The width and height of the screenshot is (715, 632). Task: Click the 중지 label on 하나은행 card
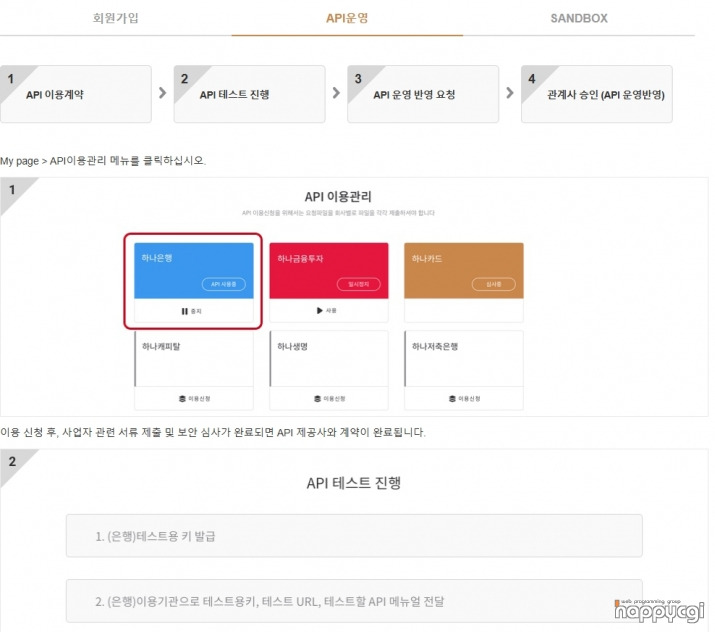196,311
